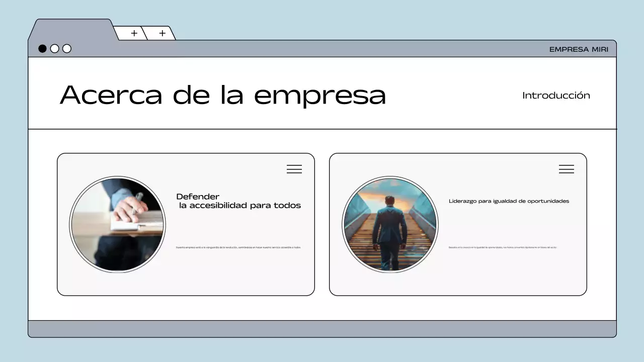Select the Introducción menu item

point(556,95)
